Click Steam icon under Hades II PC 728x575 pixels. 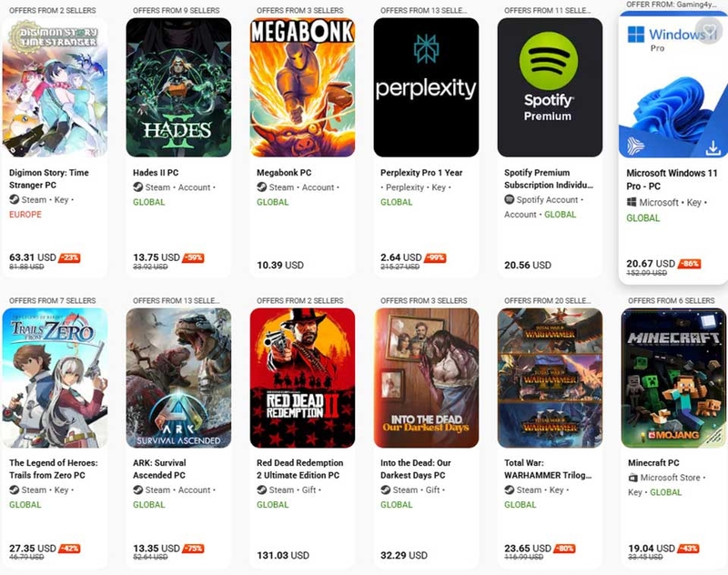tap(137, 187)
